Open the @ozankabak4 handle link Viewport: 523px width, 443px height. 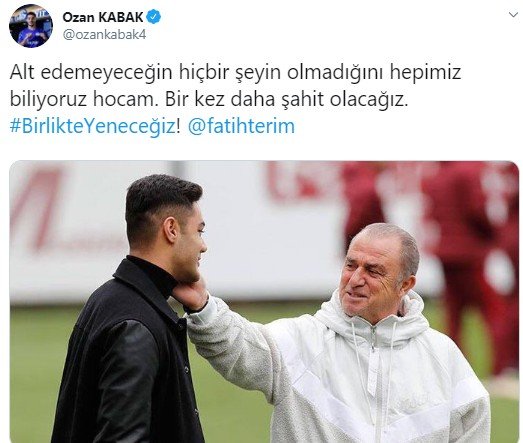(104, 35)
